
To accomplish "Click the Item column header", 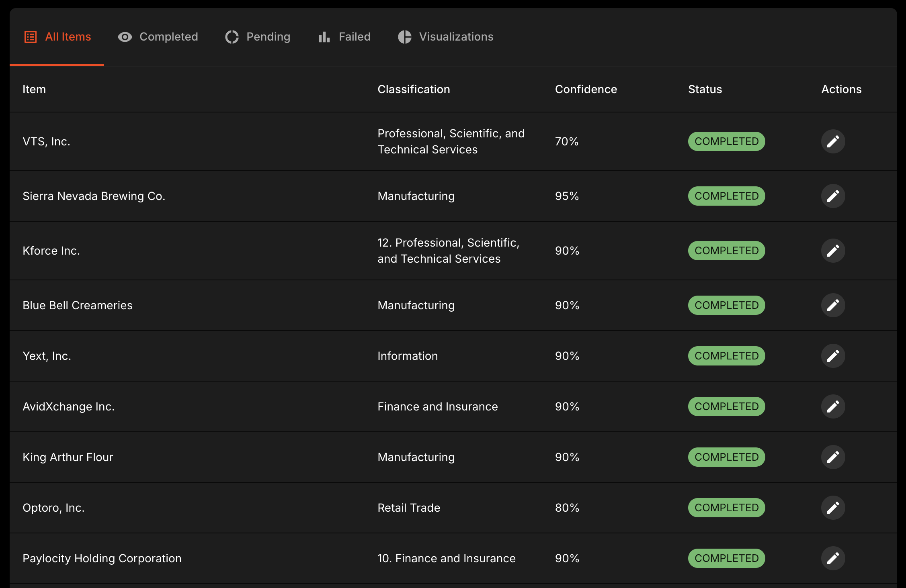I will pos(34,89).
